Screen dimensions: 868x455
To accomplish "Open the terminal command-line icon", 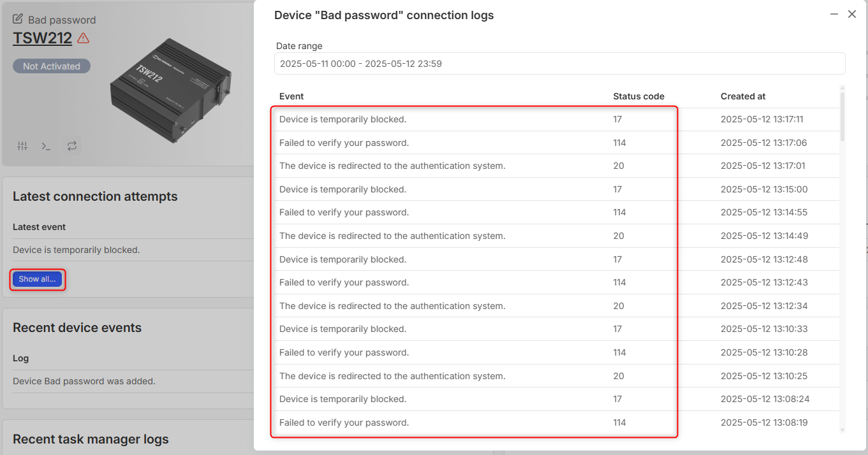I will (46, 146).
